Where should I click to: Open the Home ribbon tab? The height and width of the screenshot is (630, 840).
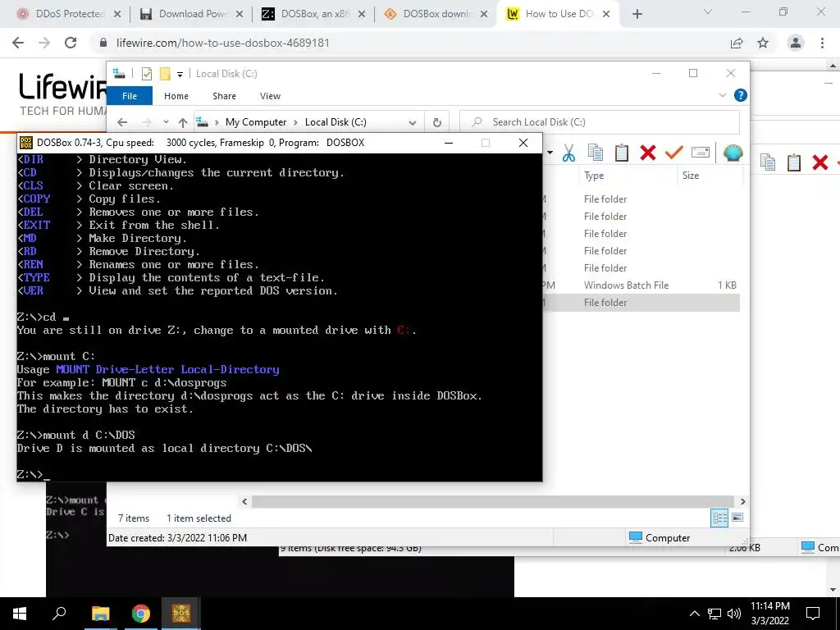(x=176, y=96)
